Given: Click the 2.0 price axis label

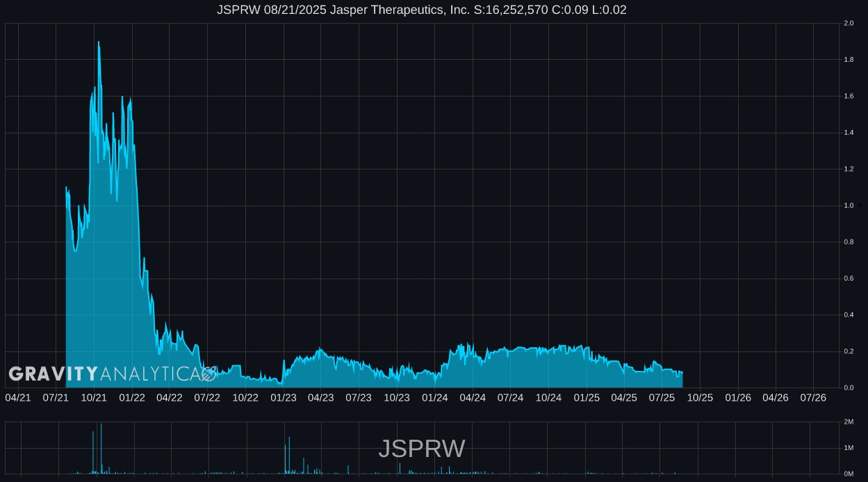Looking at the screenshot, I should click(849, 24).
